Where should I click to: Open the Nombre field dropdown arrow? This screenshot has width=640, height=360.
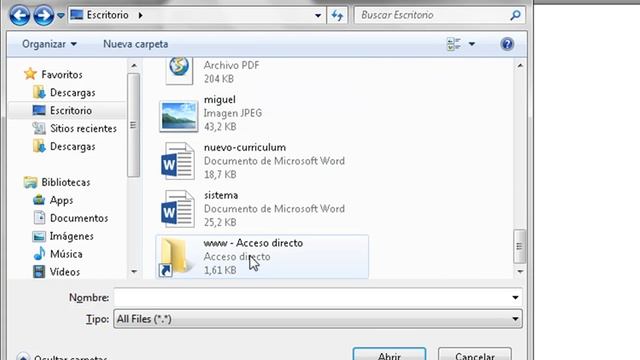click(x=515, y=298)
